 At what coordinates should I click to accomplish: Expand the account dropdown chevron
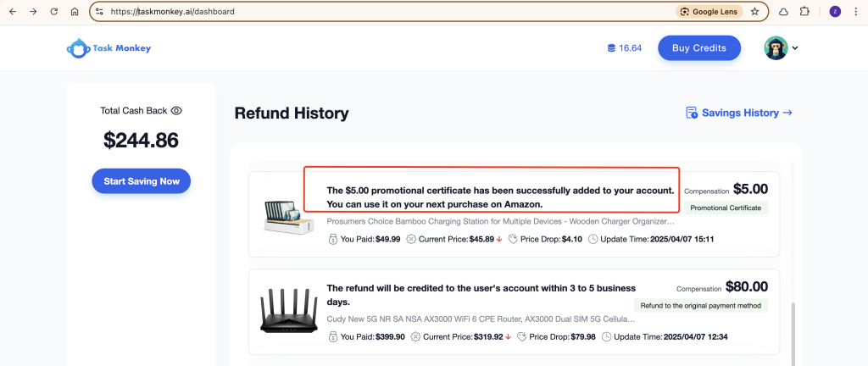pyautogui.click(x=795, y=48)
